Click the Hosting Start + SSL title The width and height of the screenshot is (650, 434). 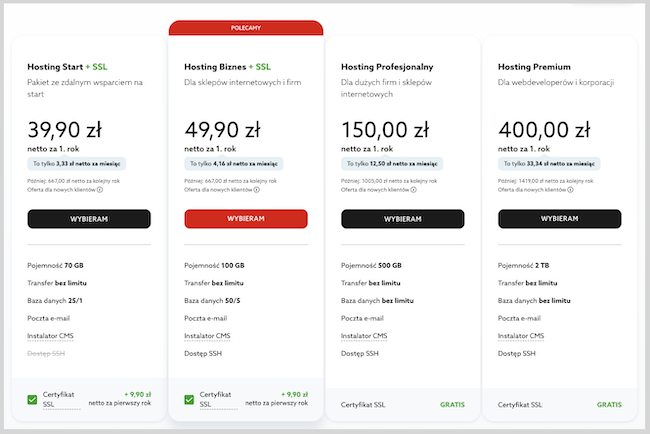click(x=67, y=67)
